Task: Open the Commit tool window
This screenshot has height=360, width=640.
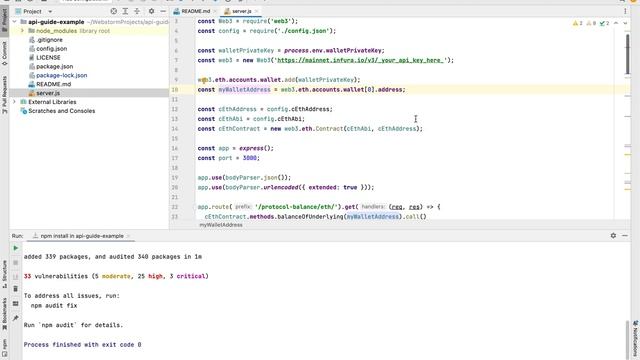Action: pos(4,53)
